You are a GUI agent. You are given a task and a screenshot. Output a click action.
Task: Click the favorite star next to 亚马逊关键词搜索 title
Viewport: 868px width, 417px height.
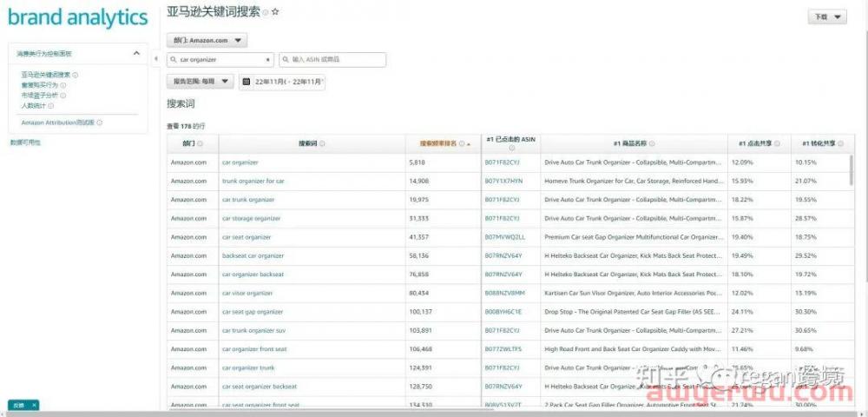coord(275,11)
